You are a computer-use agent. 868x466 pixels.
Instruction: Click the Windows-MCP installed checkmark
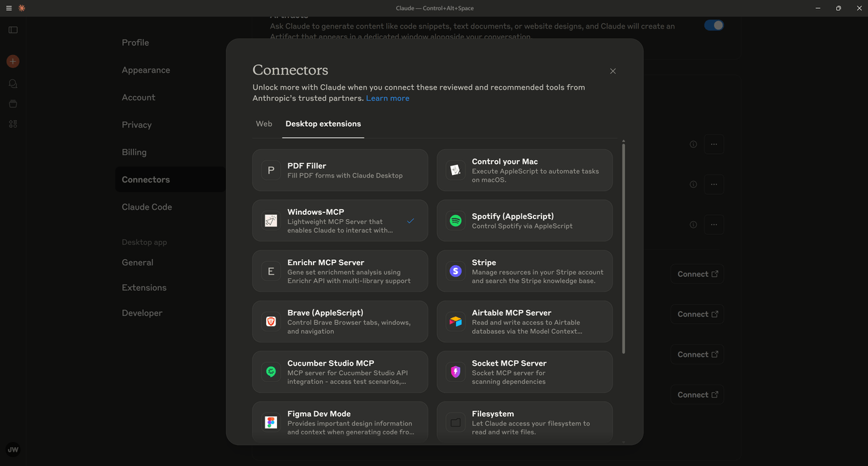pyautogui.click(x=411, y=221)
